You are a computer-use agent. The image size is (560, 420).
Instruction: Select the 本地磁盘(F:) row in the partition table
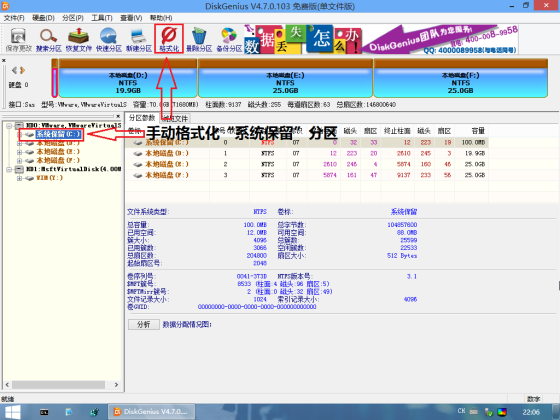[x=306, y=175]
